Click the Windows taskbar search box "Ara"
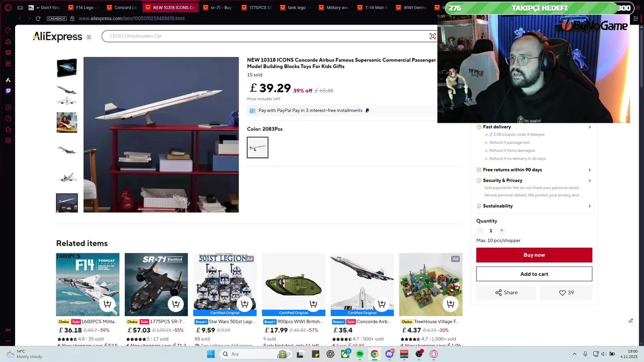This screenshot has width=644, height=362. coord(256,354)
